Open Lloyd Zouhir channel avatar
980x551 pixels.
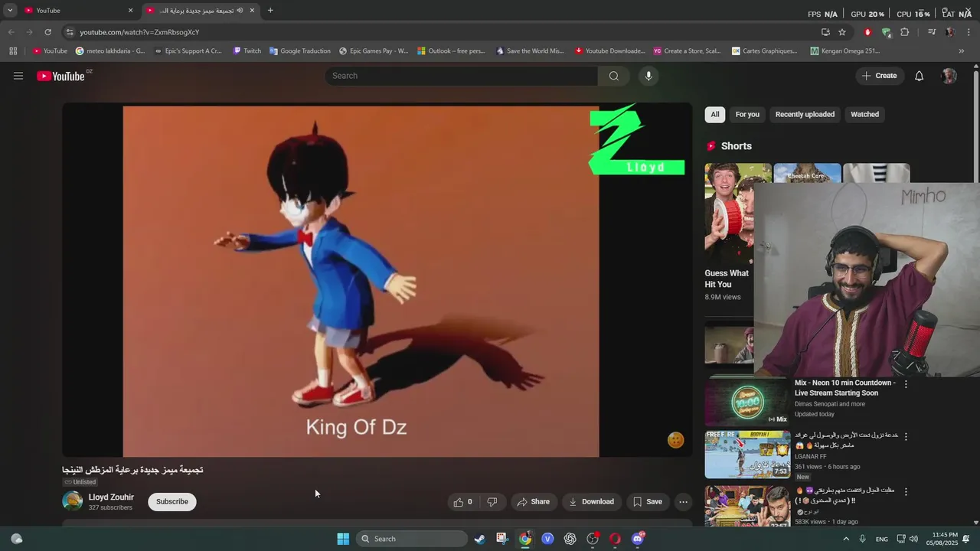tap(73, 501)
